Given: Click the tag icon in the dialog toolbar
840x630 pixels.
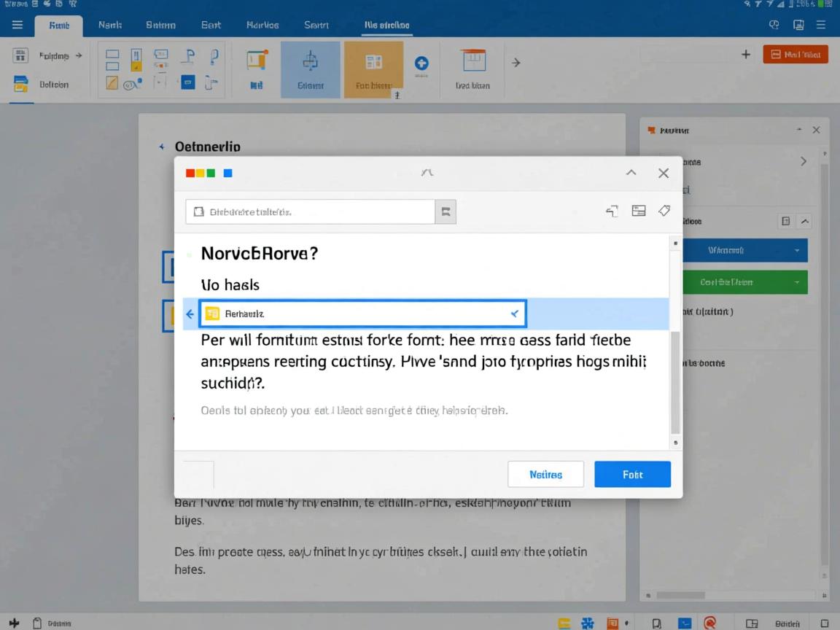Looking at the screenshot, I should pyautogui.click(x=664, y=211).
